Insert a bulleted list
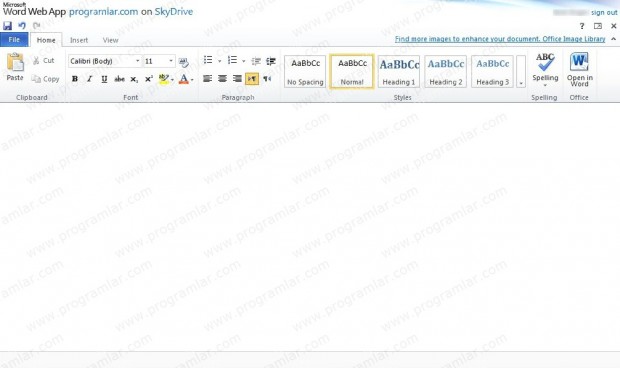620x368 pixels. (x=208, y=60)
